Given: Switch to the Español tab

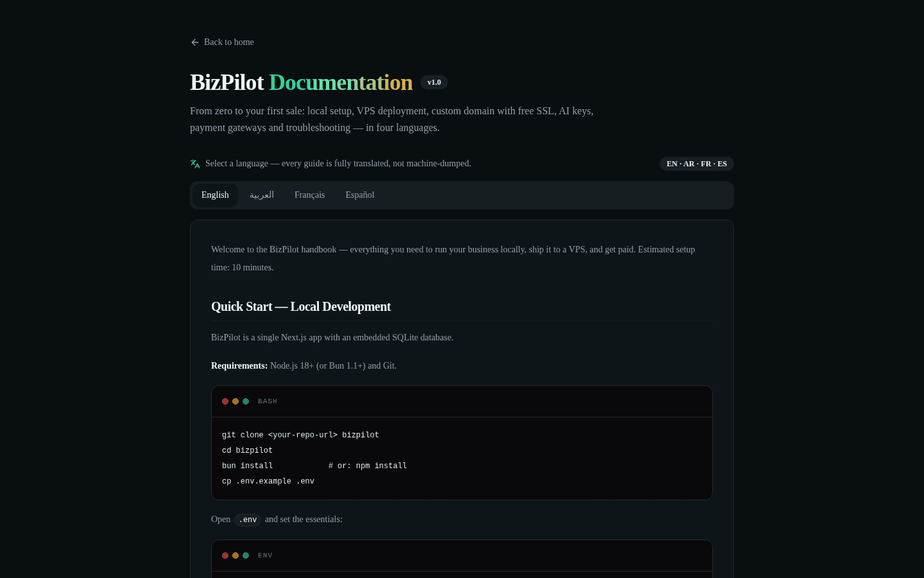Looking at the screenshot, I should (x=360, y=195).
